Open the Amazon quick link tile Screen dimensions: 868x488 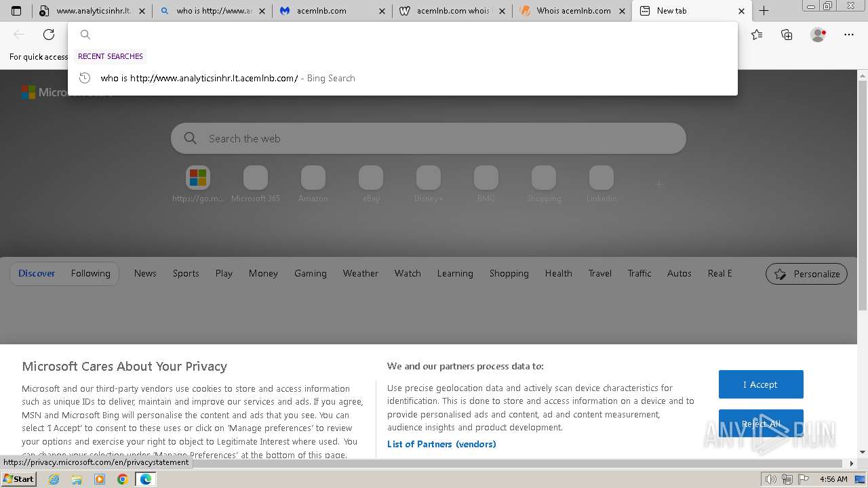pos(313,184)
